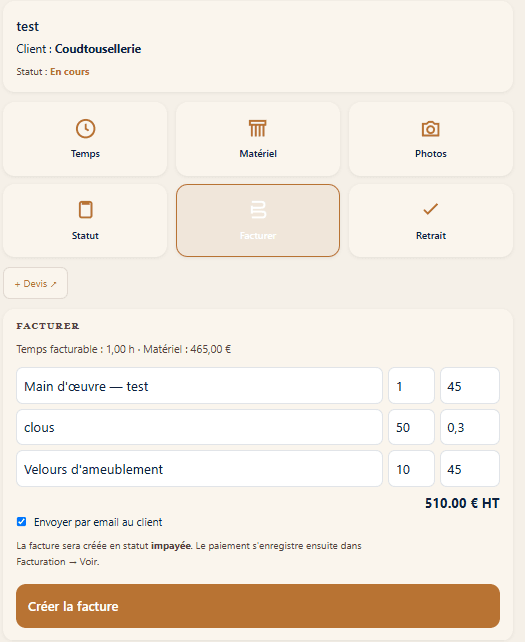The height and width of the screenshot is (642, 525).
Task: Click the Envoyer par email au client label
Action: 98,522
